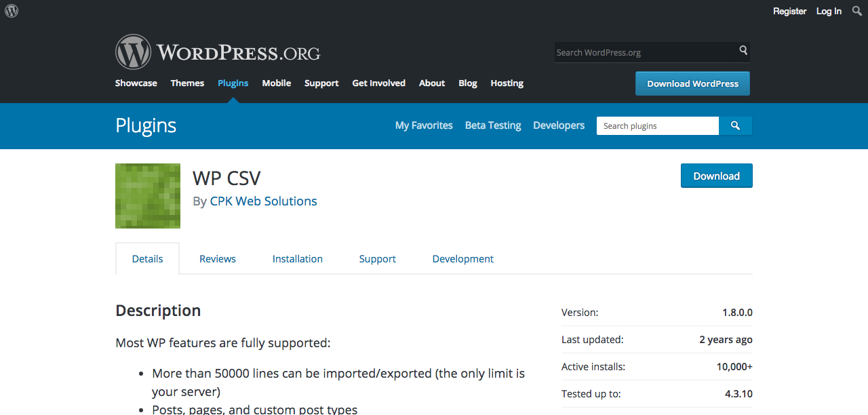Image resolution: width=868 pixels, height=415 pixels.
Task: Click the tested up to value 4.3.10
Action: pyautogui.click(x=738, y=394)
